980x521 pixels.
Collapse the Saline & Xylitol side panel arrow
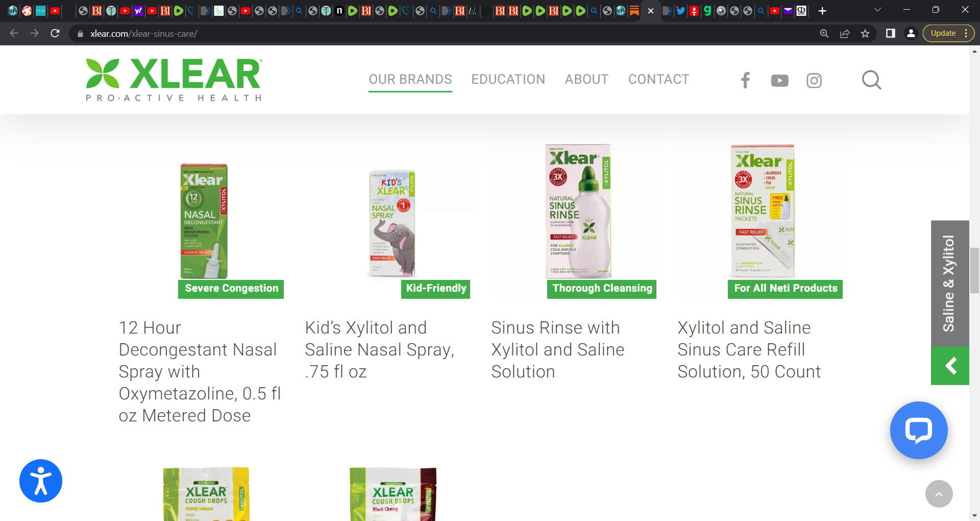(x=950, y=366)
